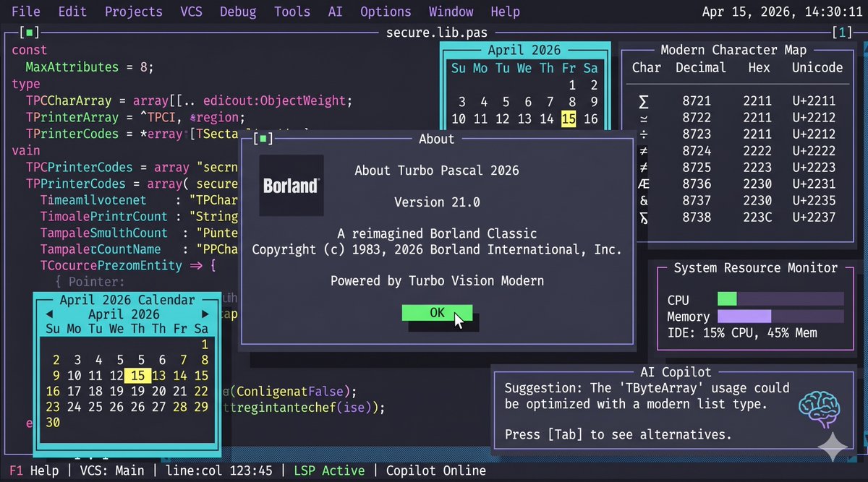Click the TPCCharArray declaration line

[189, 100]
